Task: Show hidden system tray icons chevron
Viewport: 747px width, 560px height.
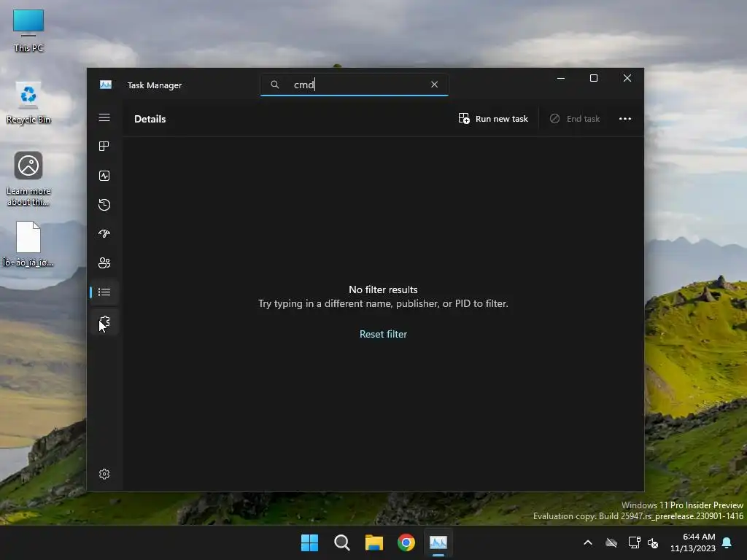Action: coord(588,542)
